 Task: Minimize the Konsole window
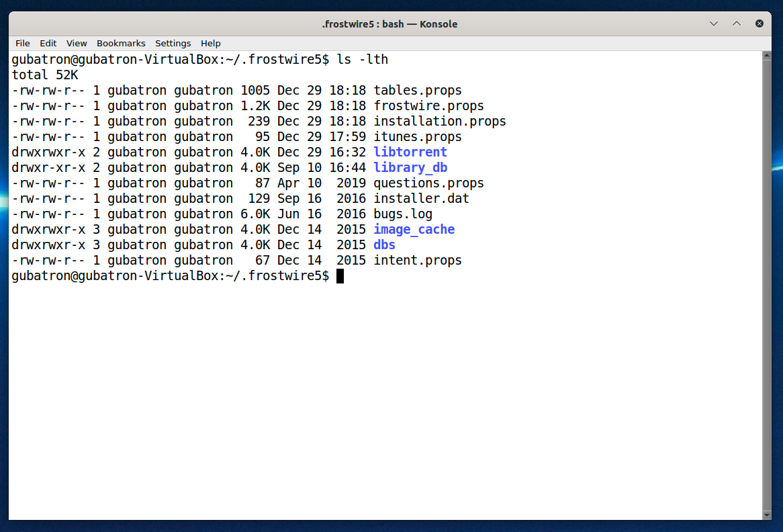(714, 24)
